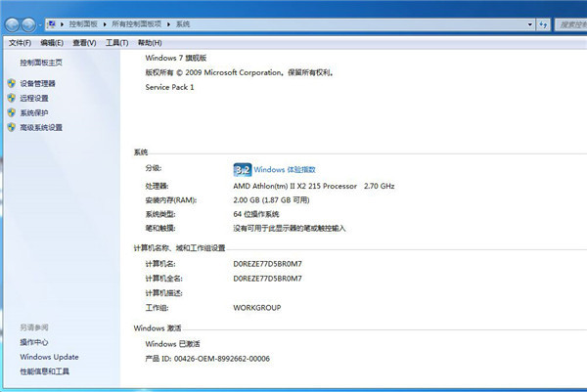Click the 计算机全名 value D0REZE77D5BR0M7
This screenshot has width=587, height=392.
pyautogui.click(x=267, y=279)
